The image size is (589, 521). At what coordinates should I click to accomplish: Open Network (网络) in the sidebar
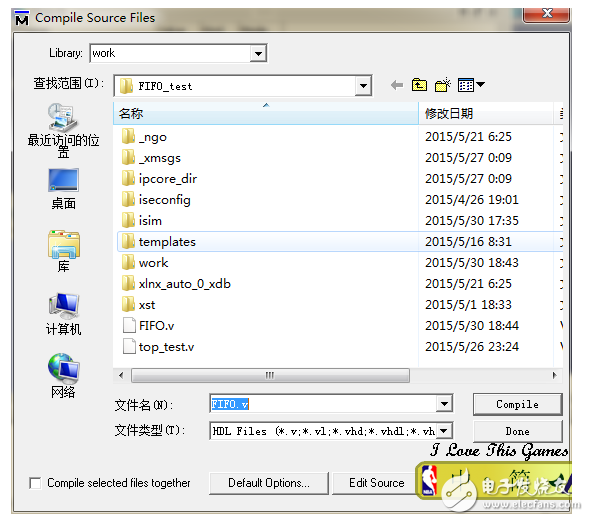pos(63,376)
